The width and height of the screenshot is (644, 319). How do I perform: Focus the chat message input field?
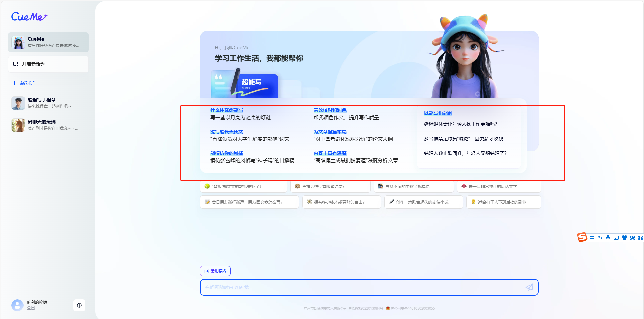[x=369, y=287]
